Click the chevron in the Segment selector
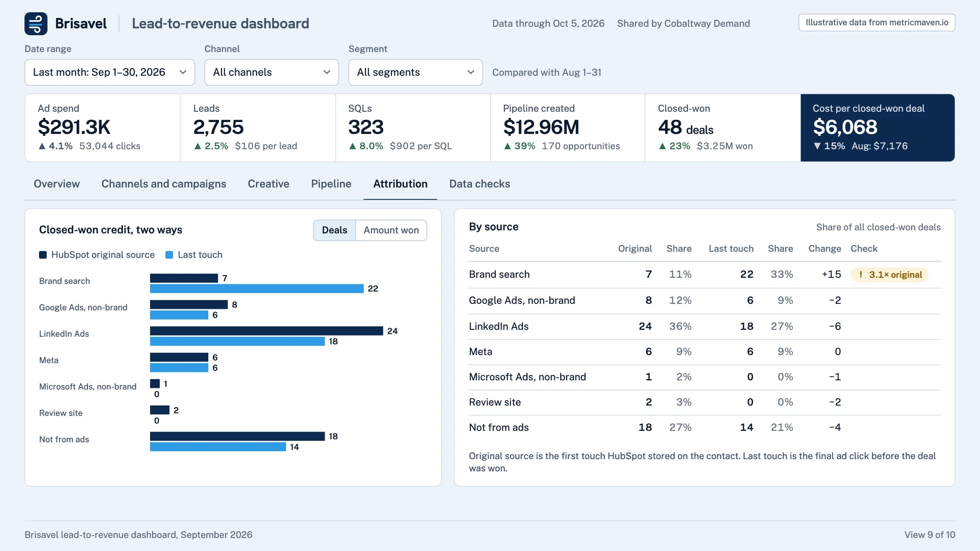Image resolution: width=980 pixels, height=551 pixels. click(x=471, y=72)
